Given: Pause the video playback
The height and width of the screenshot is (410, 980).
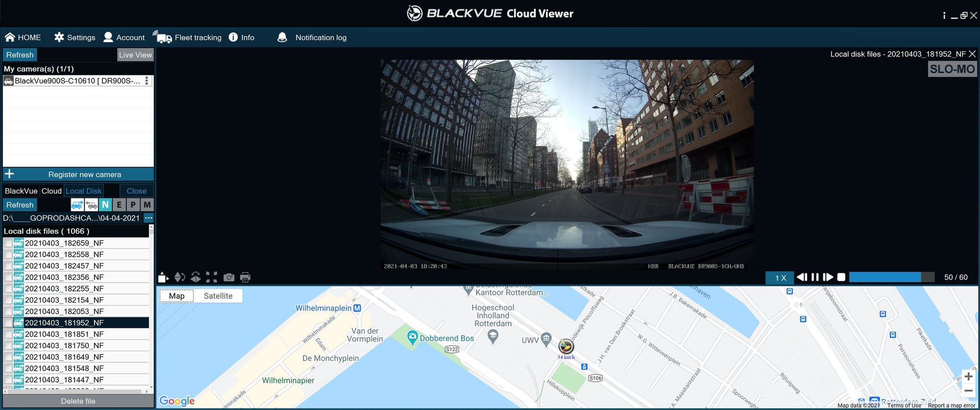Looking at the screenshot, I should coord(815,277).
